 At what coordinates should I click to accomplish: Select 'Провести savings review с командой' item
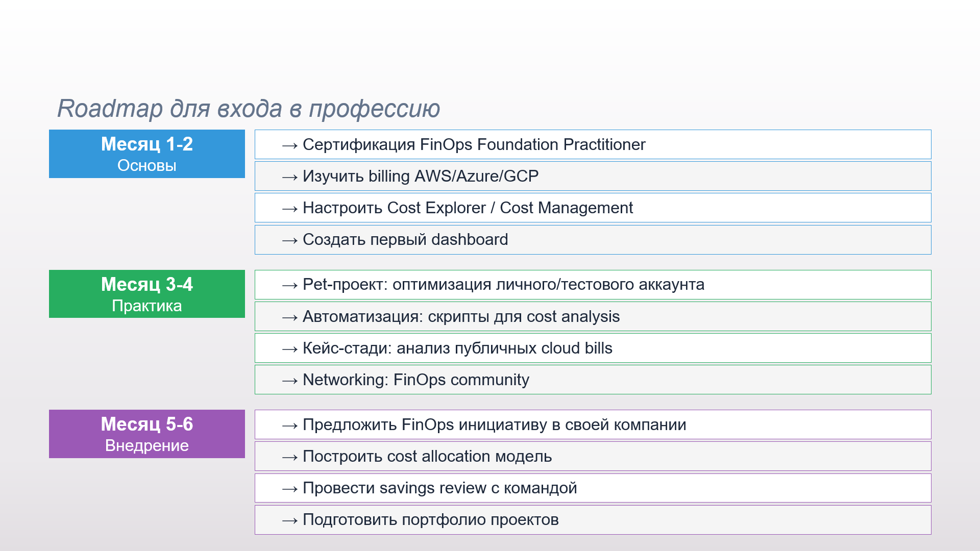[439, 488]
